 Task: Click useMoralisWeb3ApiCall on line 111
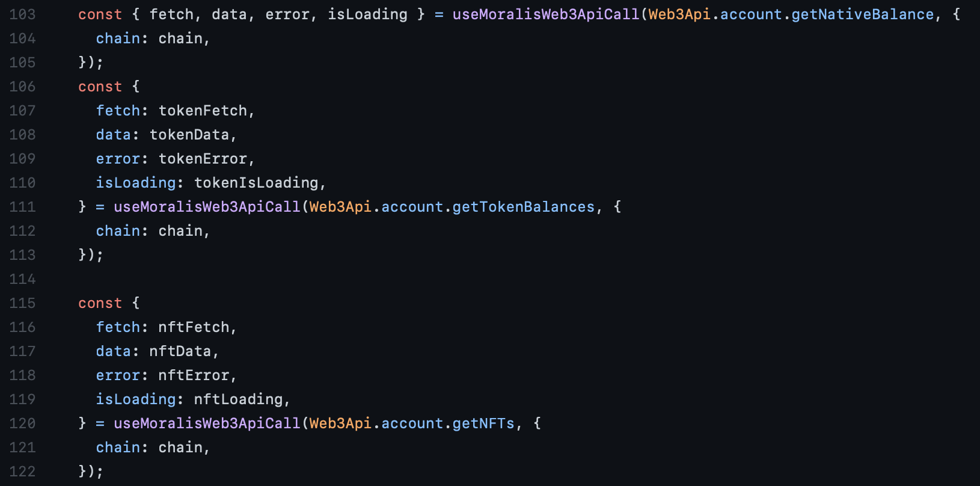point(207,207)
